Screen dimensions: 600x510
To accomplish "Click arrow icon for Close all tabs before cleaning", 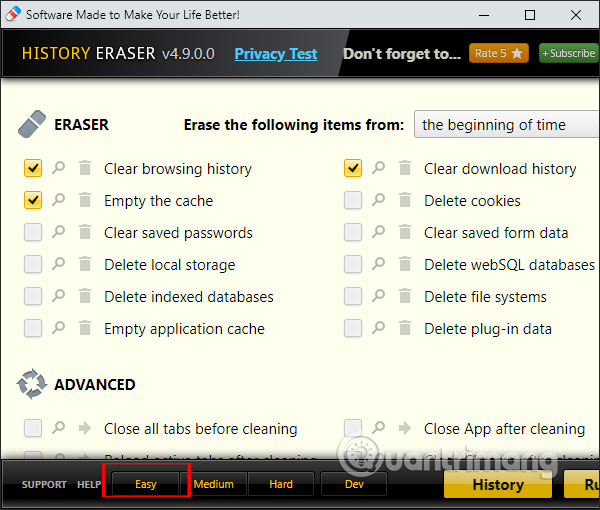I will click(85, 428).
